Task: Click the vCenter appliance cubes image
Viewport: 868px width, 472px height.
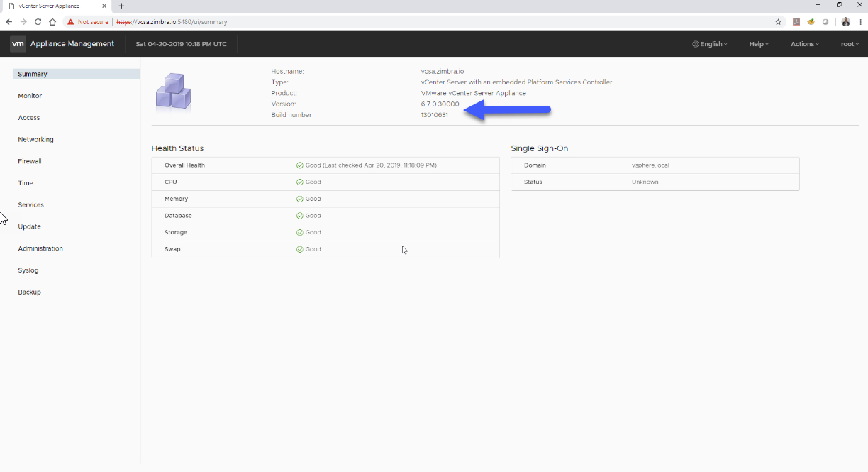Action: [x=173, y=92]
